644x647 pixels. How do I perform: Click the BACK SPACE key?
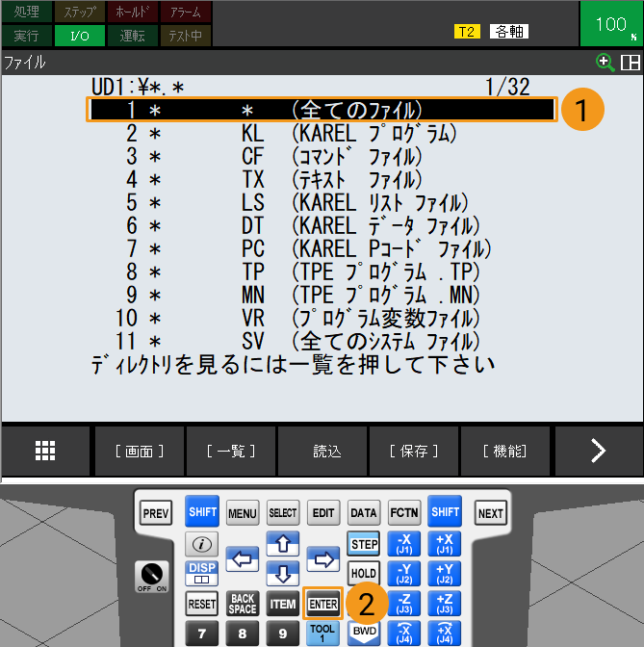[x=243, y=604]
